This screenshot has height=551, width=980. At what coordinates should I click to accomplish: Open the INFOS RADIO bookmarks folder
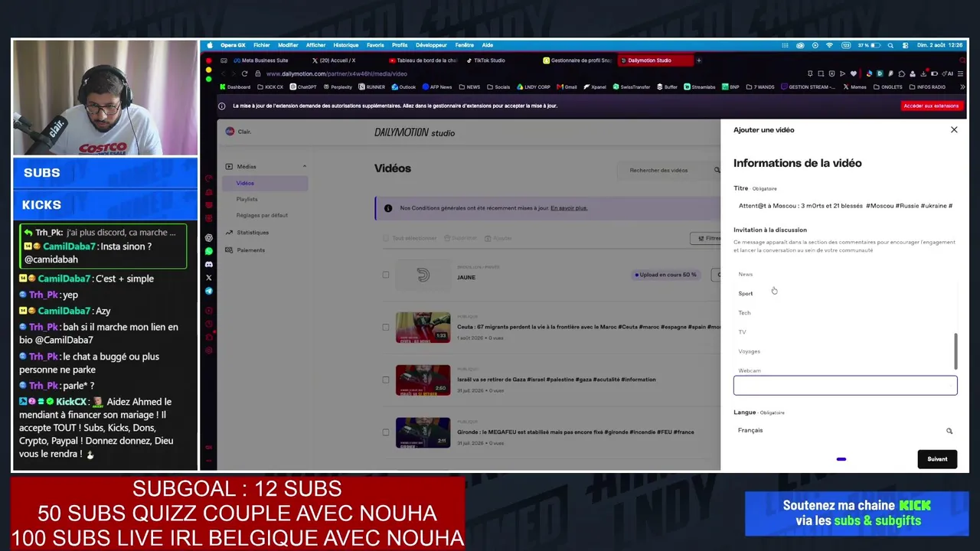tap(927, 87)
